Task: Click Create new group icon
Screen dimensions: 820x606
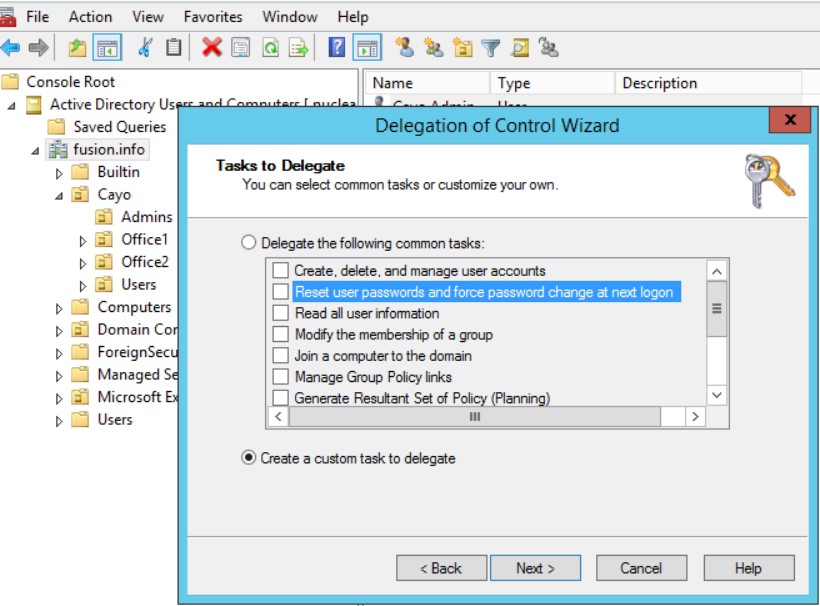Action: 434,48
